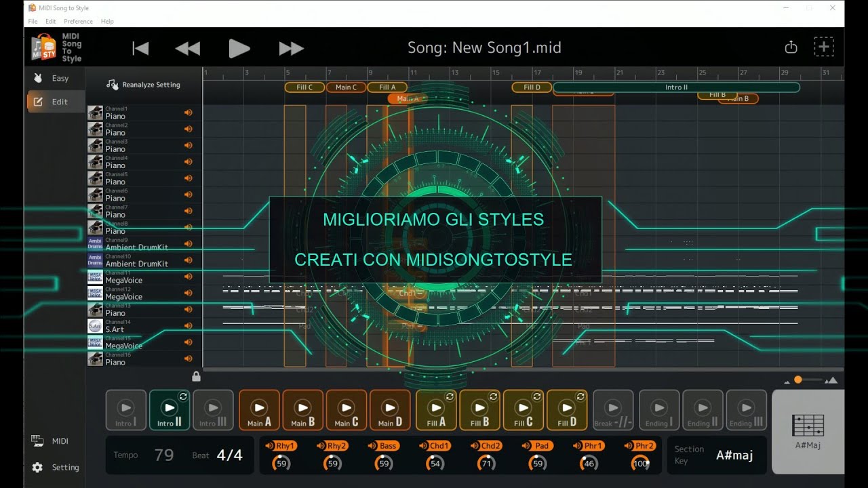Open the Help menu
Viewport: 868px width, 488px height.
107,22
